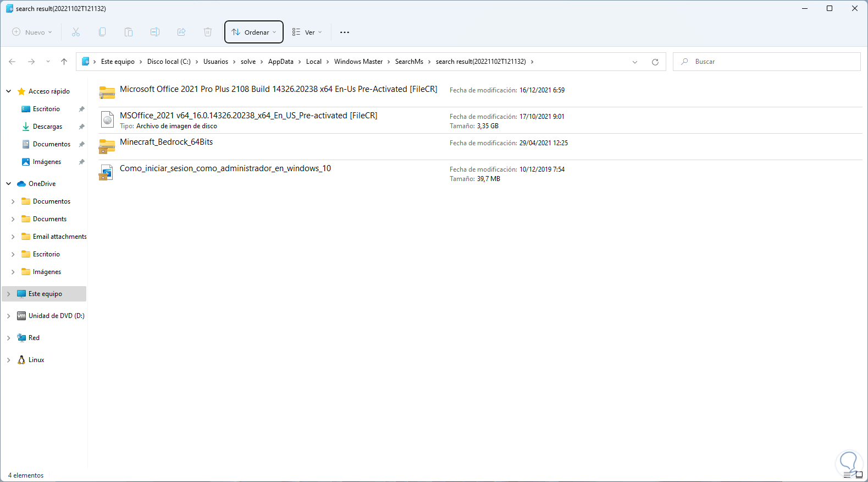Select Microsoft Office 2021 Pro Plus file name

click(279, 89)
